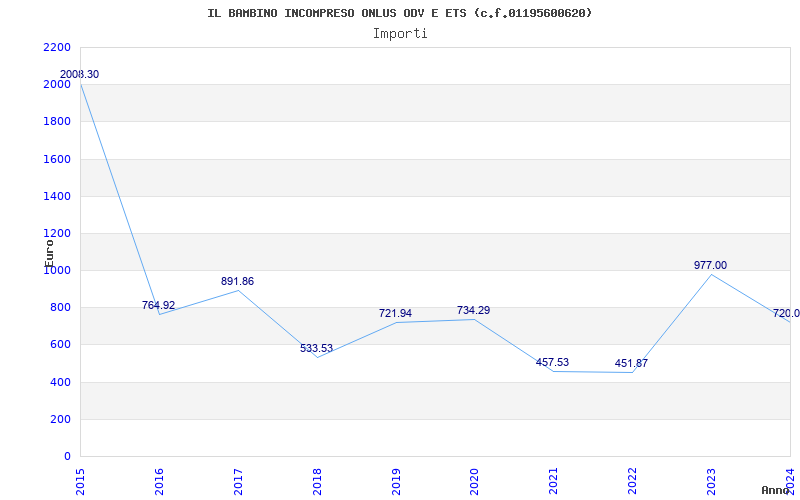Select the 451.87 data label
Image resolution: width=800 pixels, height=500 pixels.
pos(631,363)
